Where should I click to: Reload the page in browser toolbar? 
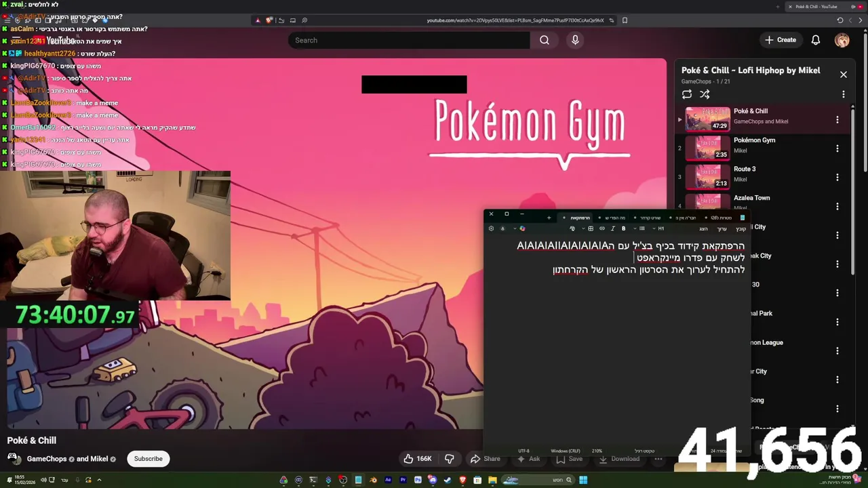840,20
